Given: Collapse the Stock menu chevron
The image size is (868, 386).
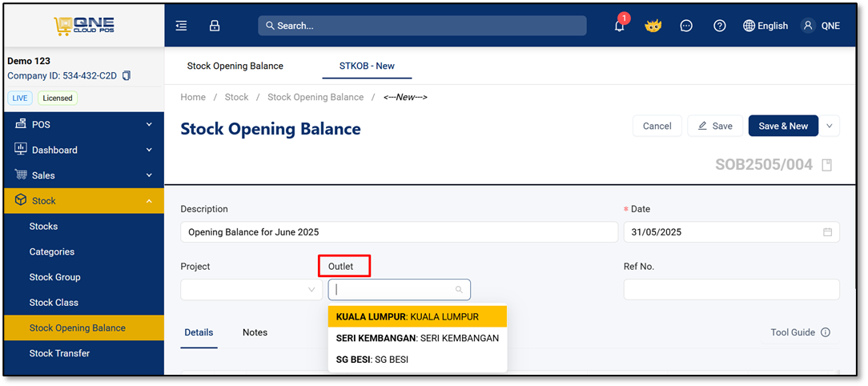Looking at the screenshot, I should (149, 201).
